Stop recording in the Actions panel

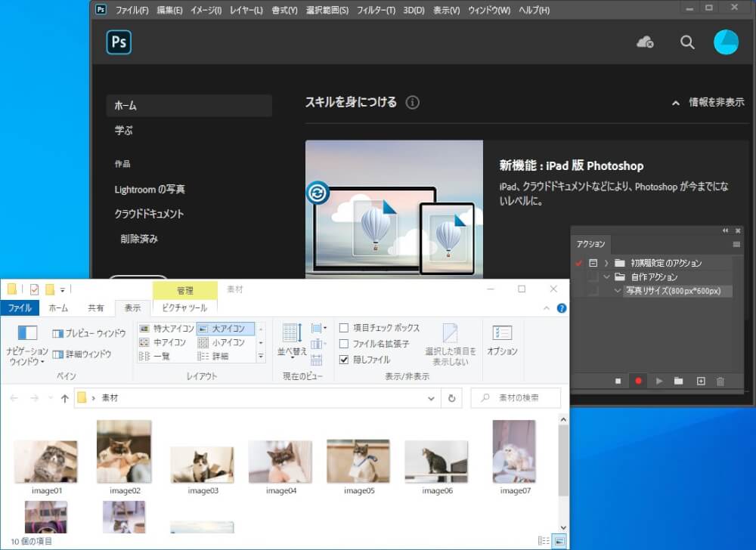pos(618,381)
